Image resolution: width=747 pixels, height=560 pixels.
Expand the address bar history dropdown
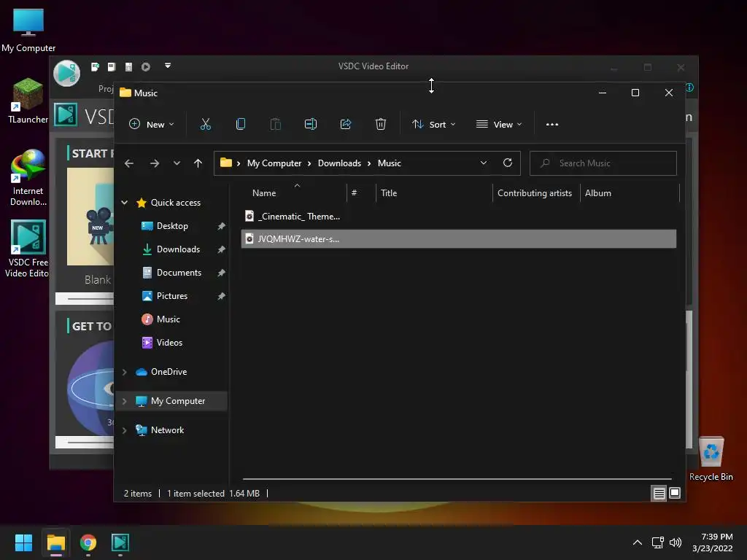coord(484,163)
